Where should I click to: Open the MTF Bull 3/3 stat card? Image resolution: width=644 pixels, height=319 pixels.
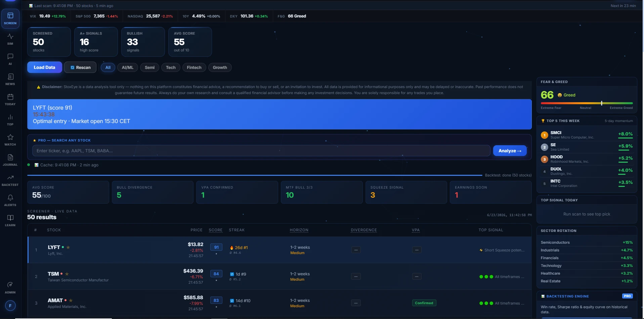(x=321, y=192)
